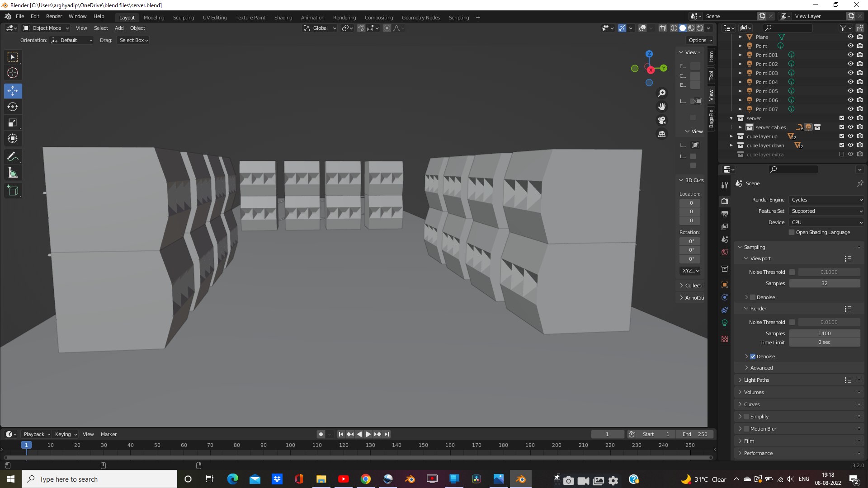Click the pan view hand icon
The image size is (868, 488).
662,107
